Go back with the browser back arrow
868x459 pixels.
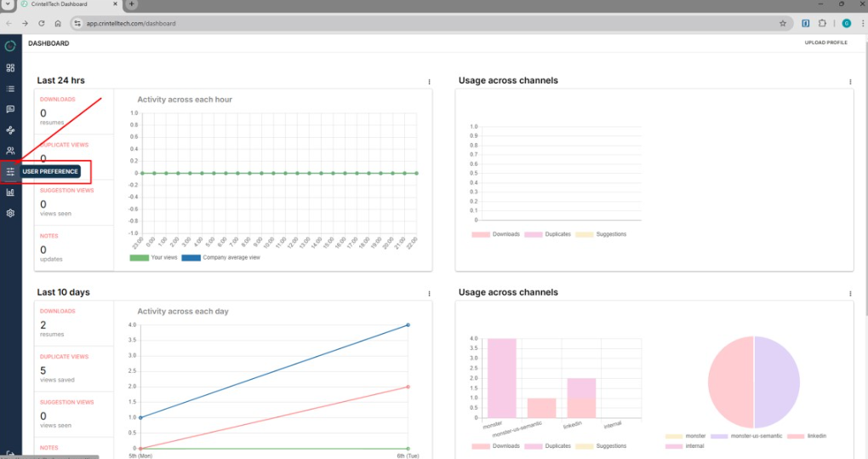click(x=9, y=23)
